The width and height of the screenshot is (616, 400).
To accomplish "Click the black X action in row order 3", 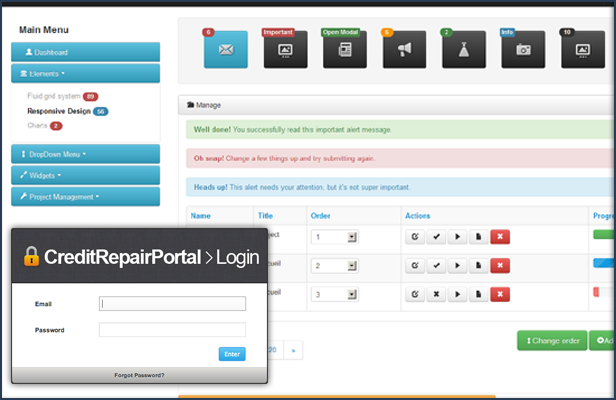I will pos(436,294).
